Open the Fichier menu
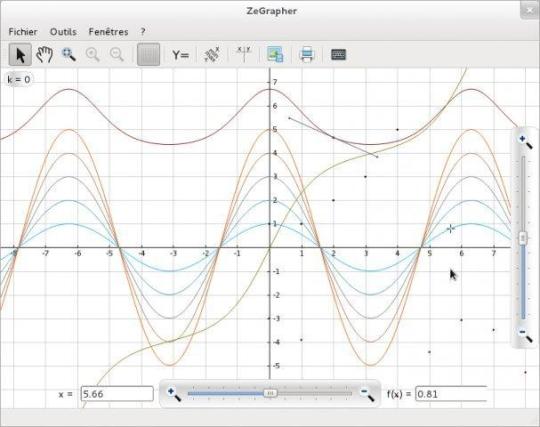This screenshot has width=540, height=427. 23,32
